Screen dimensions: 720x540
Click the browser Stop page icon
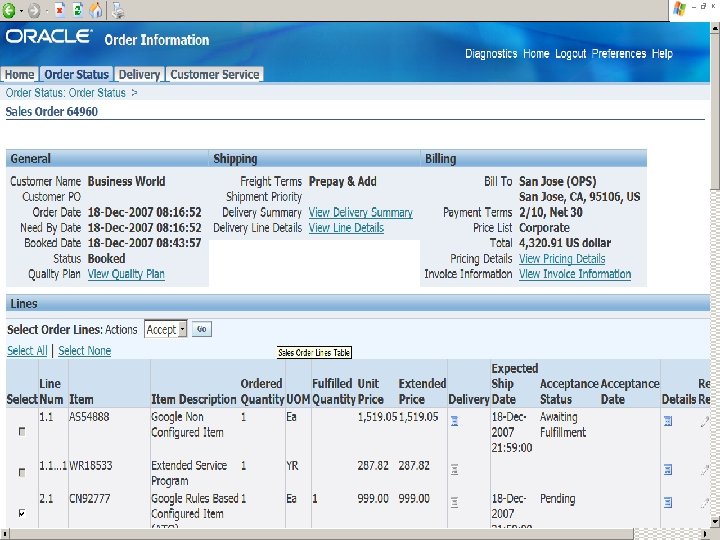tap(60, 10)
